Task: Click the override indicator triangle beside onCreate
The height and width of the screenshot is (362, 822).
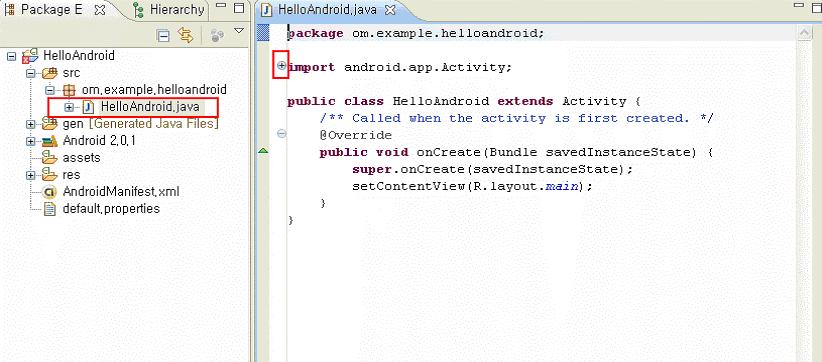Action: tap(264, 151)
